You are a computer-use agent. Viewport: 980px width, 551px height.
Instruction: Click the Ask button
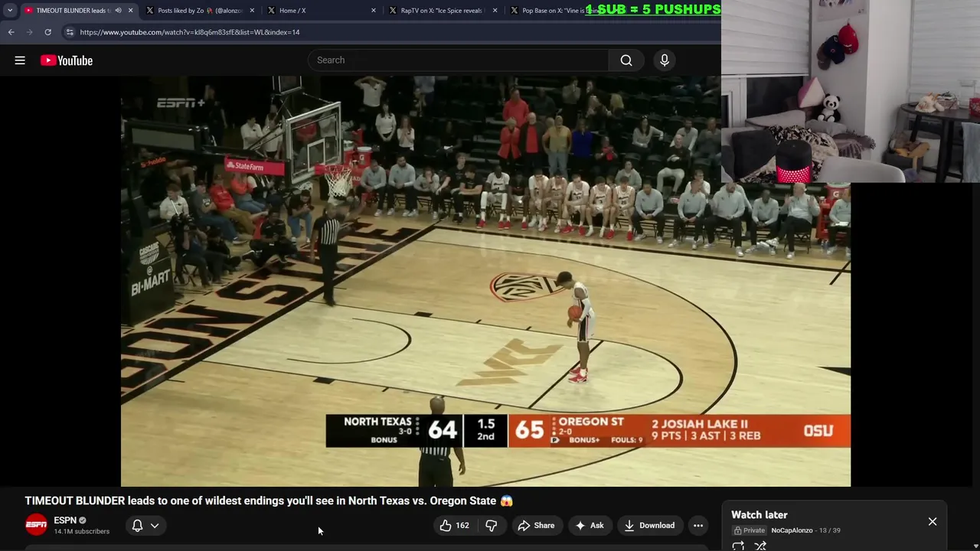(x=590, y=526)
